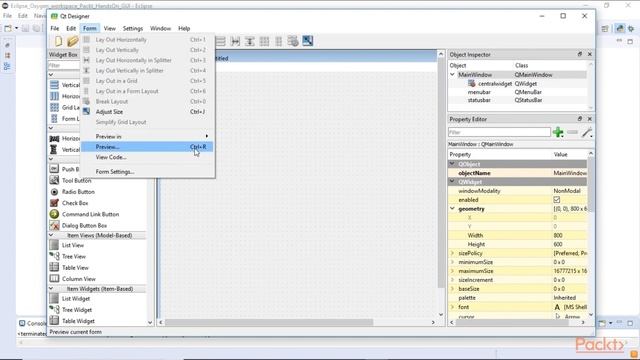This screenshot has height=360, width=640.
Task: Click the Open Form folder toolbar icon
Action: tap(73, 41)
